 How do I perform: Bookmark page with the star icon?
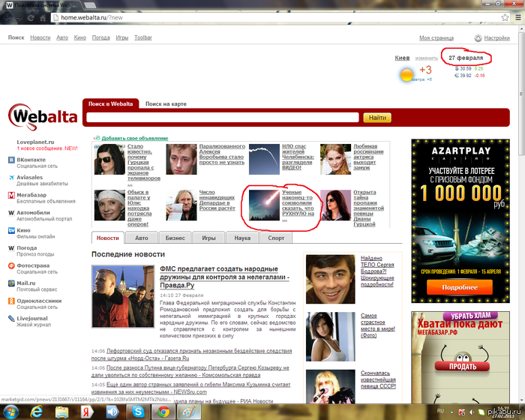(x=505, y=17)
